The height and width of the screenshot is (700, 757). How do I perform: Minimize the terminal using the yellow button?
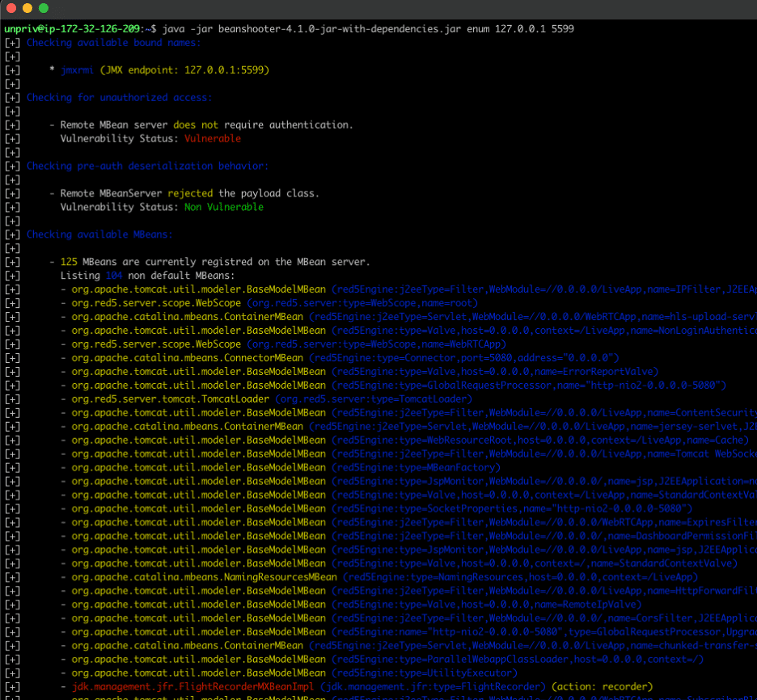(x=27, y=8)
